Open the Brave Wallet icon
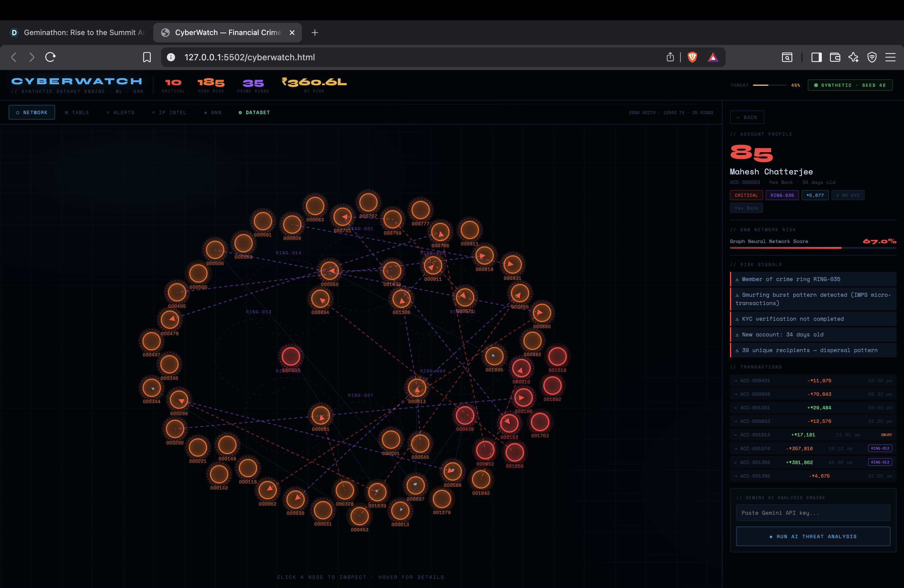The height and width of the screenshot is (588, 904). pos(835,57)
